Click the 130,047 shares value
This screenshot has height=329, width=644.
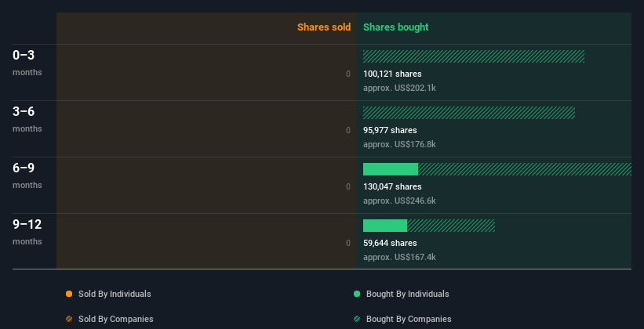(x=392, y=186)
